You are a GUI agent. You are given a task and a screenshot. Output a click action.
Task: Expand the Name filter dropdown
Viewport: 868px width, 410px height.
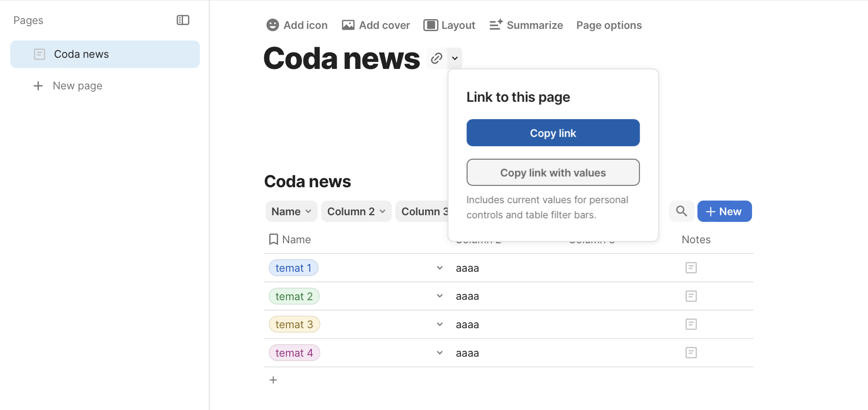(x=291, y=212)
